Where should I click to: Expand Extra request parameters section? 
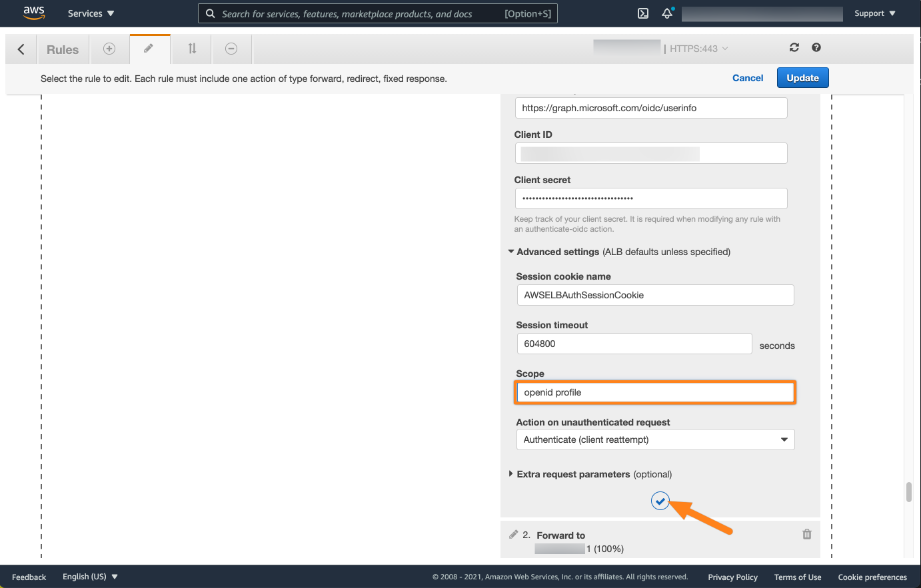512,474
